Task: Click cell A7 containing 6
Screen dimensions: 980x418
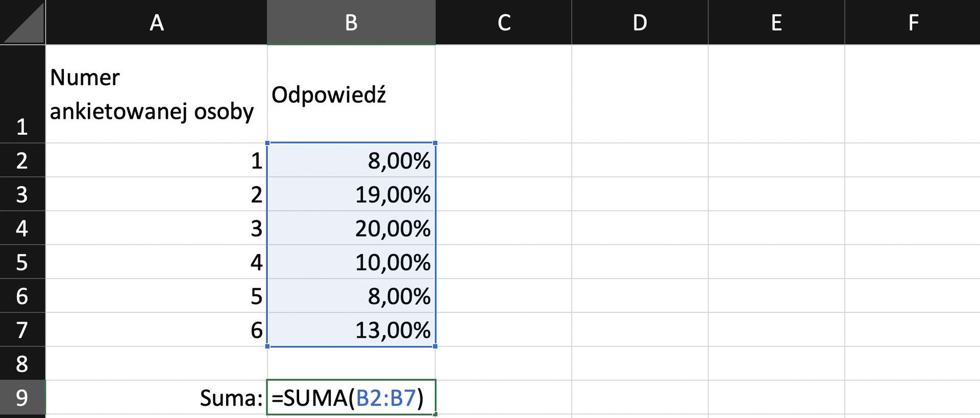Action: (x=156, y=330)
